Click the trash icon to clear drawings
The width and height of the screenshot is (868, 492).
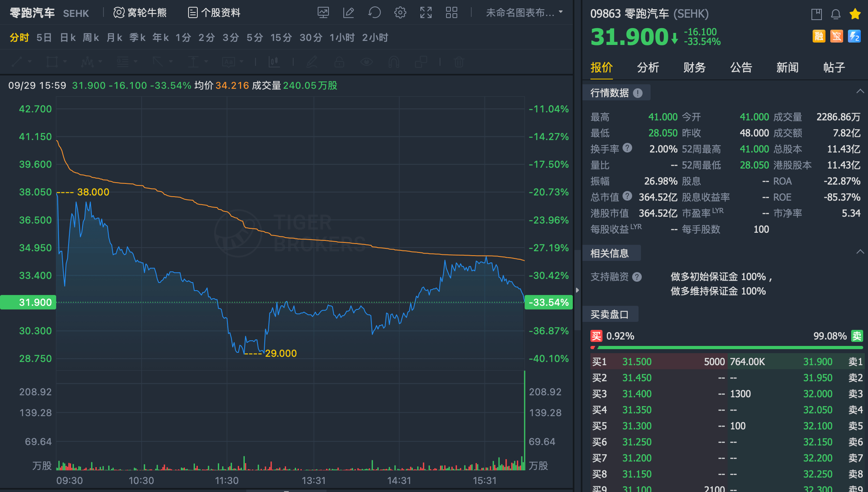click(x=458, y=62)
